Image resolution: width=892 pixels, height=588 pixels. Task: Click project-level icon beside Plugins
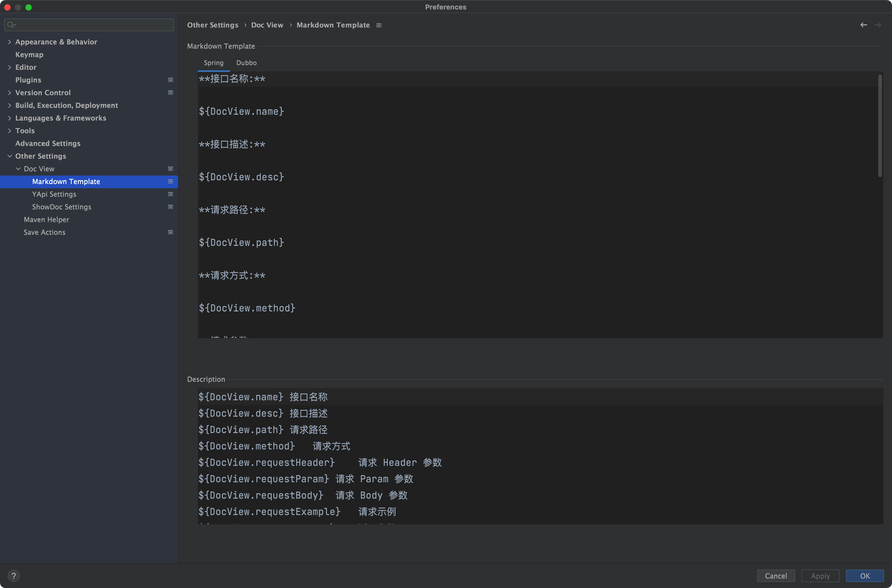coord(171,80)
